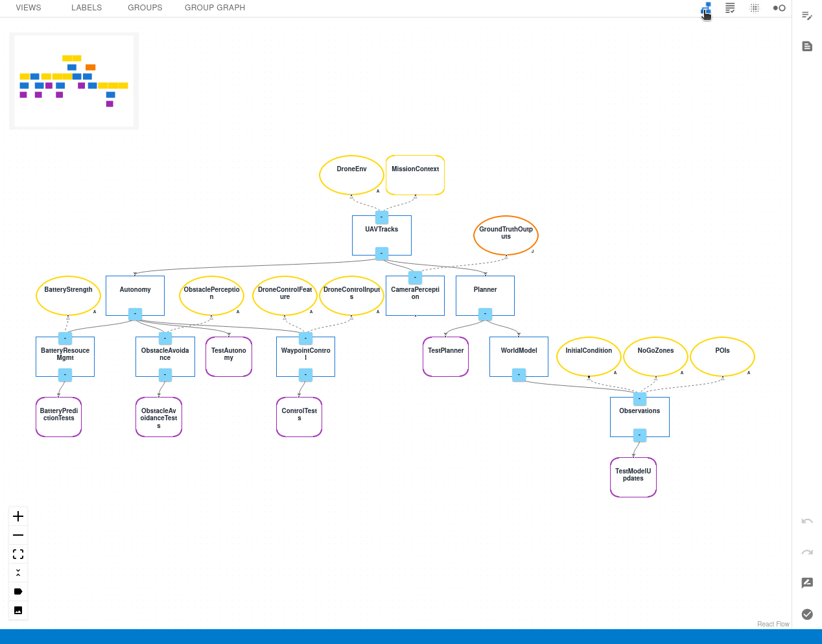This screenshot has width=822, height=644.
Task: Click the hierarchy layout icon in top toolbar
Action: pyautogui.click(x=706, y=8)
